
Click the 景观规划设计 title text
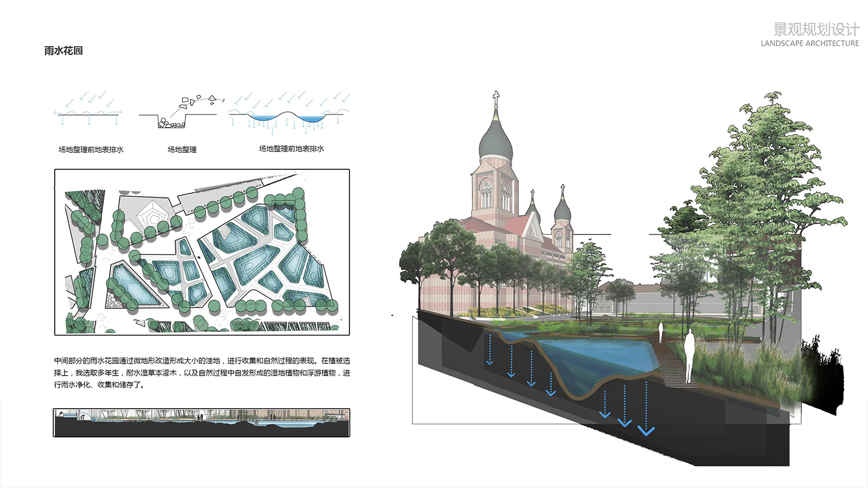click(816, 29)
